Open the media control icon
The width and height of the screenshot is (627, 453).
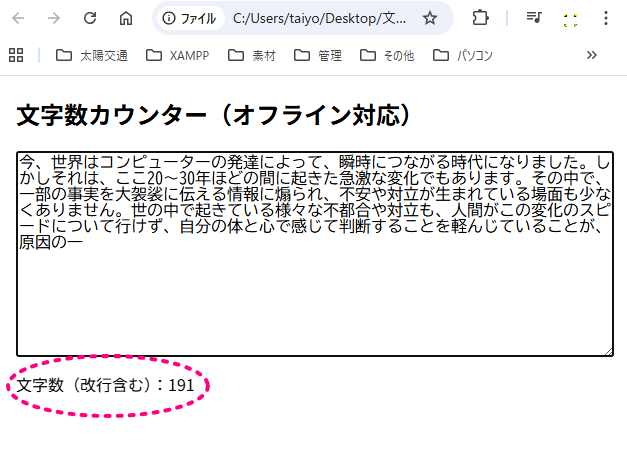(x=534, y=18)
